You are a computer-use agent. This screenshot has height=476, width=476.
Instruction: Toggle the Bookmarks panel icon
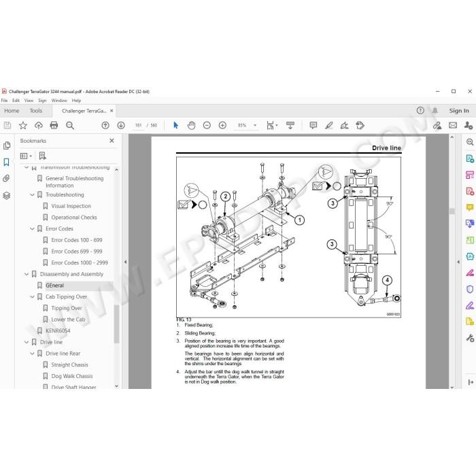6,162
